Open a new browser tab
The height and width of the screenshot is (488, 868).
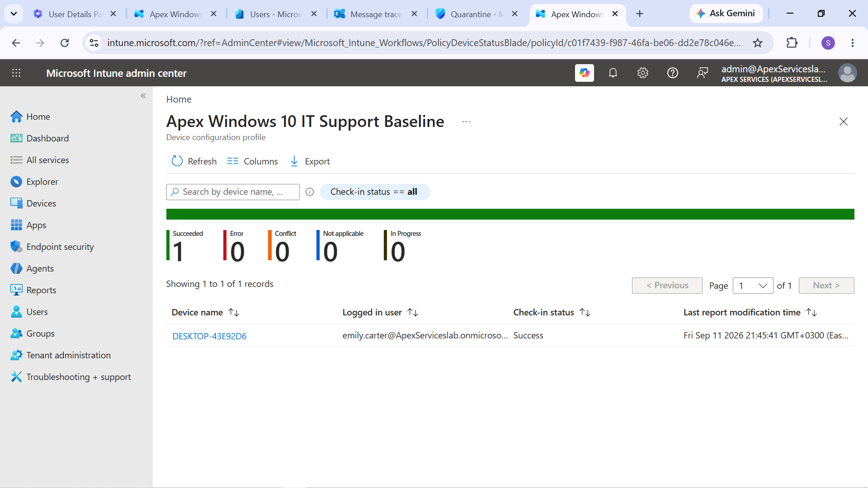pos(639,14)
